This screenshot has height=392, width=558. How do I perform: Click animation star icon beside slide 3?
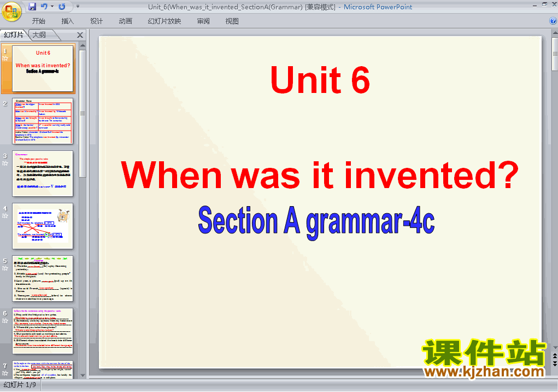click(x=5, y=163)
